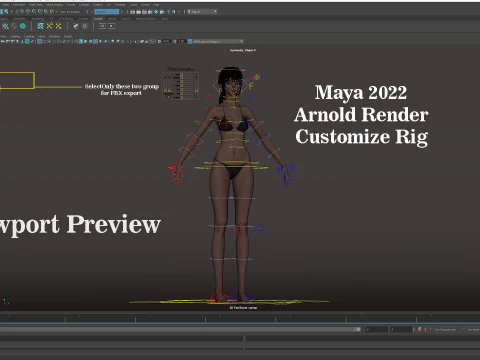Open the Hypershade blue sphere icon
Image resolution: width=480 pixels, height=360 pixels.
pyautogui.click(x=156, y=12)
